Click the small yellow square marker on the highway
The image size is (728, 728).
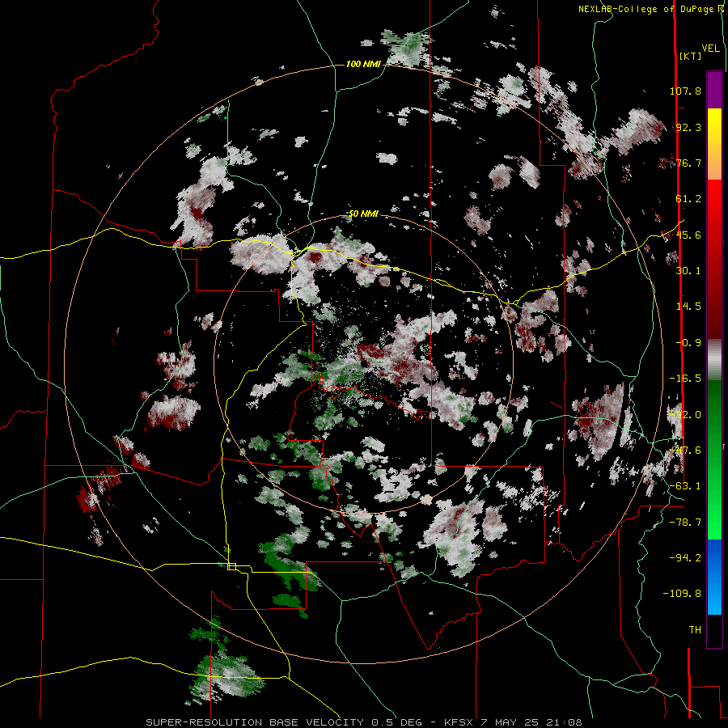(231, 566)
